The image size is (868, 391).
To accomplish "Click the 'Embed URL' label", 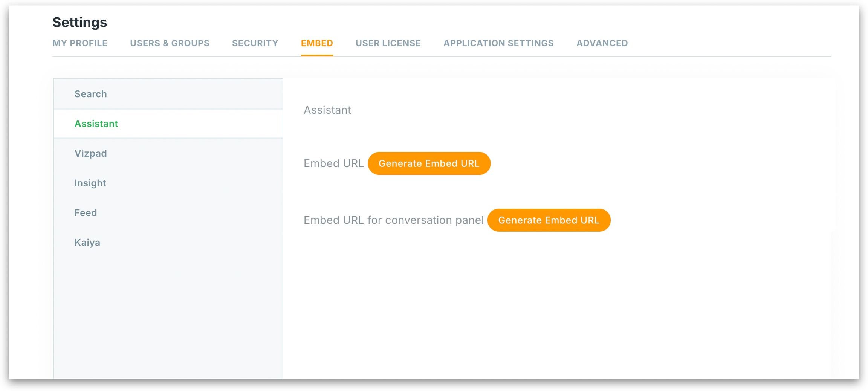I will coord(333,163).
